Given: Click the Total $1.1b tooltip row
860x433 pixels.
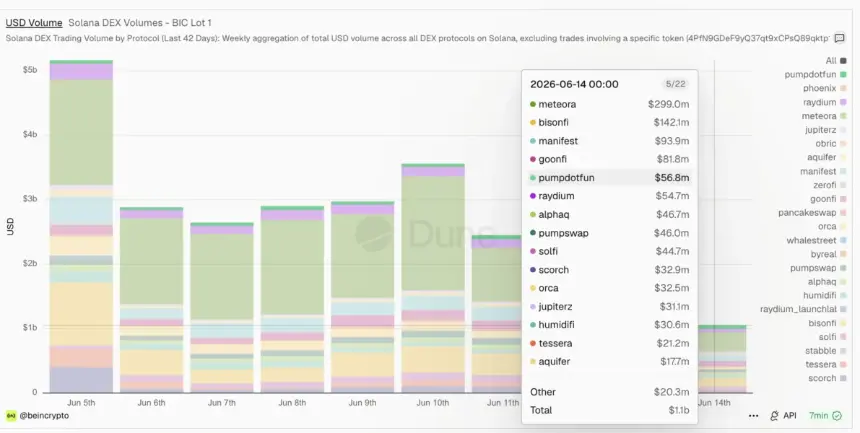Looking at the screenshot, I should [x=609, y=410].
